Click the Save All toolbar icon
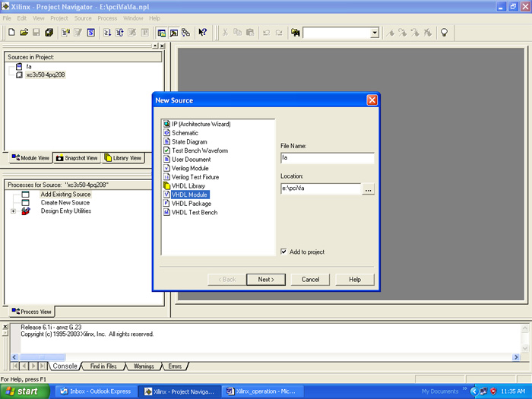This screenshot has width=532, height=399. 49,32
